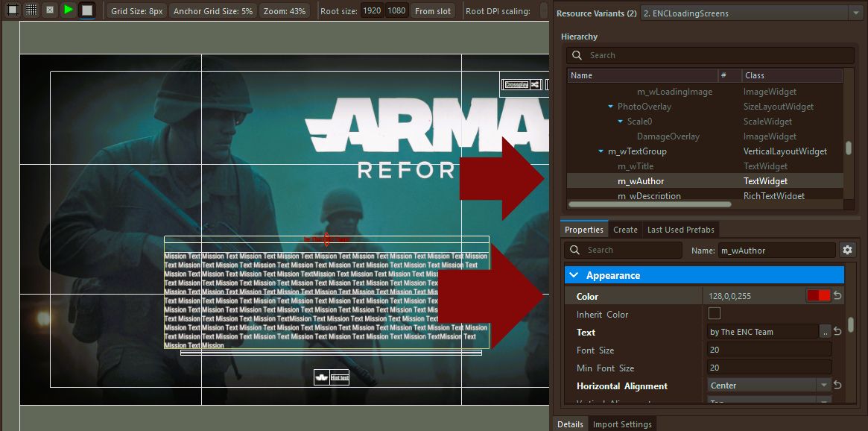Click the reset arrow for Horizontal Alignment
The image size is (868, 431).
tap(837, 386)
